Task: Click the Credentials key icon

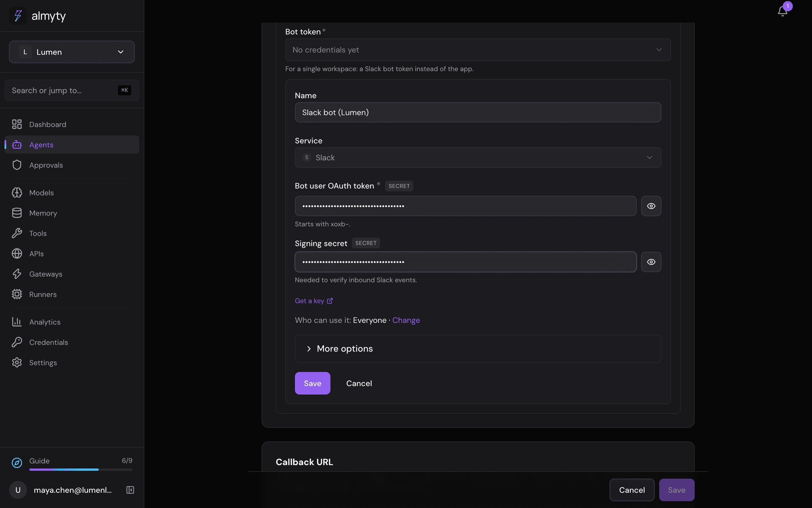Action: point(17,342)
